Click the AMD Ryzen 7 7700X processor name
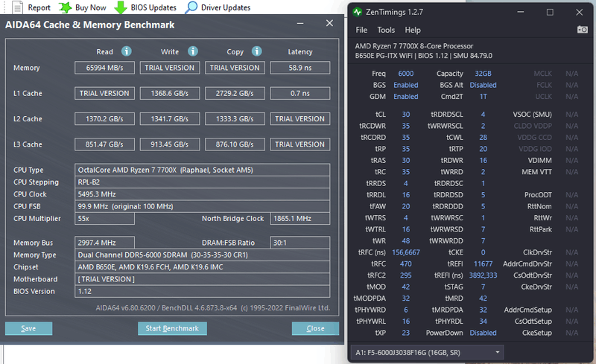Screen dimensions: 596x364 414,46
